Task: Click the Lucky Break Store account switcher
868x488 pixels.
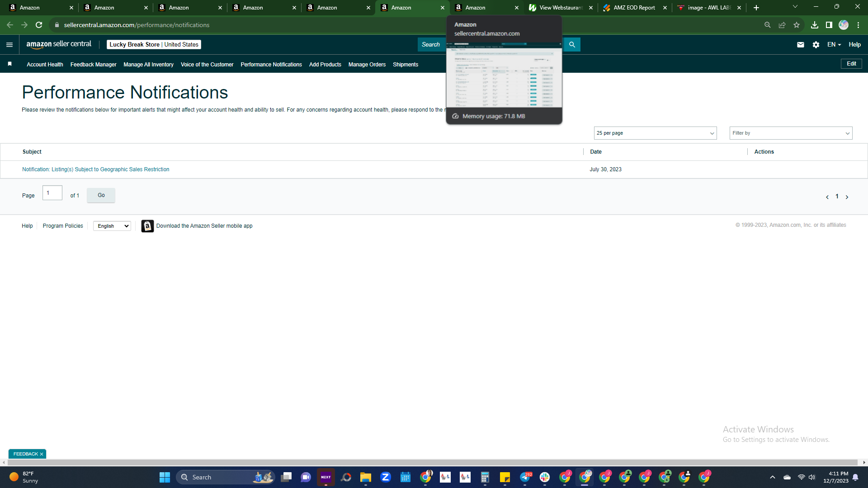Action: pos(154,44)
